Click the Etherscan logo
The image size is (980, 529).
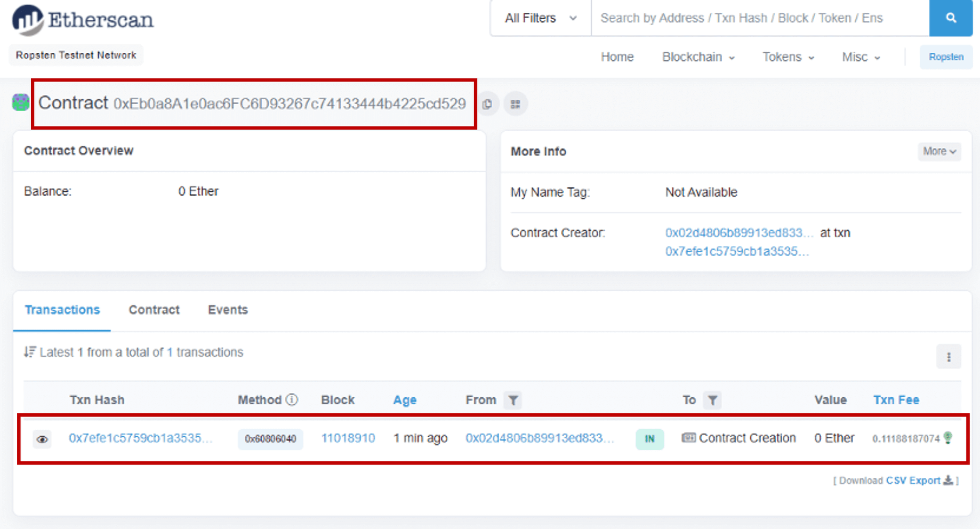83,20
